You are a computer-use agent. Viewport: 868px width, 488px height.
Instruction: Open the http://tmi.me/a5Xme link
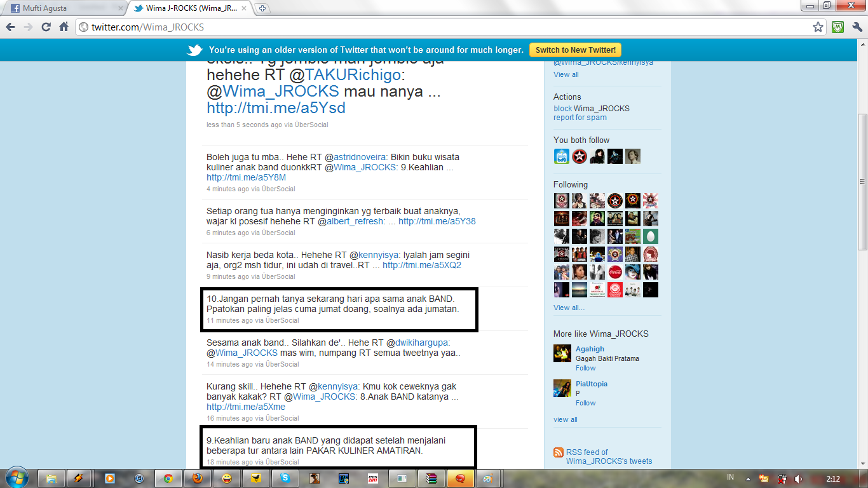[x=246, y=407]
